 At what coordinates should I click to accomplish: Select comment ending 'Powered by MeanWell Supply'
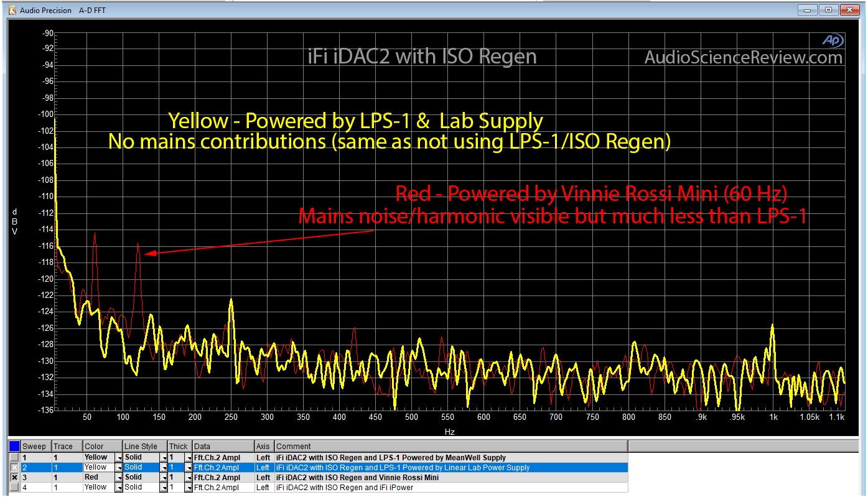tap(391, 457)
